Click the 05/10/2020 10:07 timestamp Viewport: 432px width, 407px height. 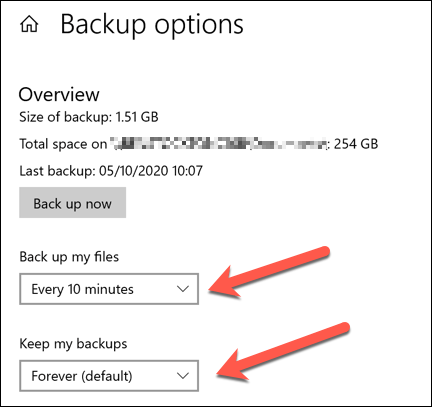click(151, 171)
